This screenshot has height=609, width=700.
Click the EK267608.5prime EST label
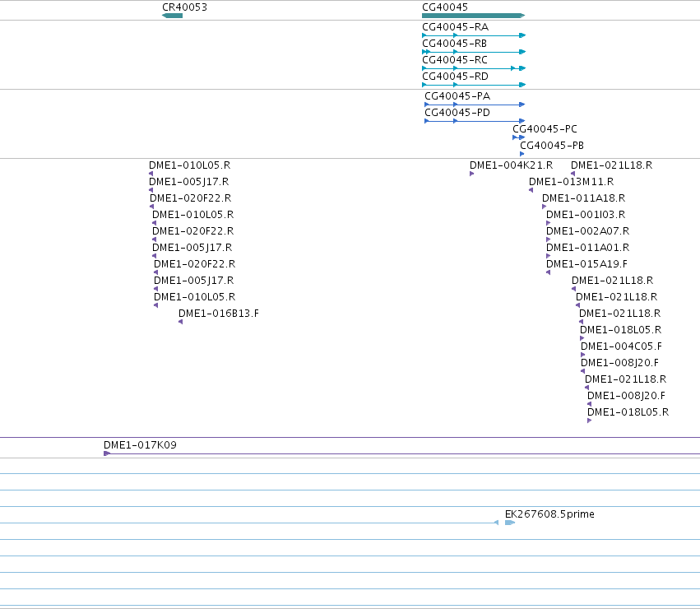(549, 514)
